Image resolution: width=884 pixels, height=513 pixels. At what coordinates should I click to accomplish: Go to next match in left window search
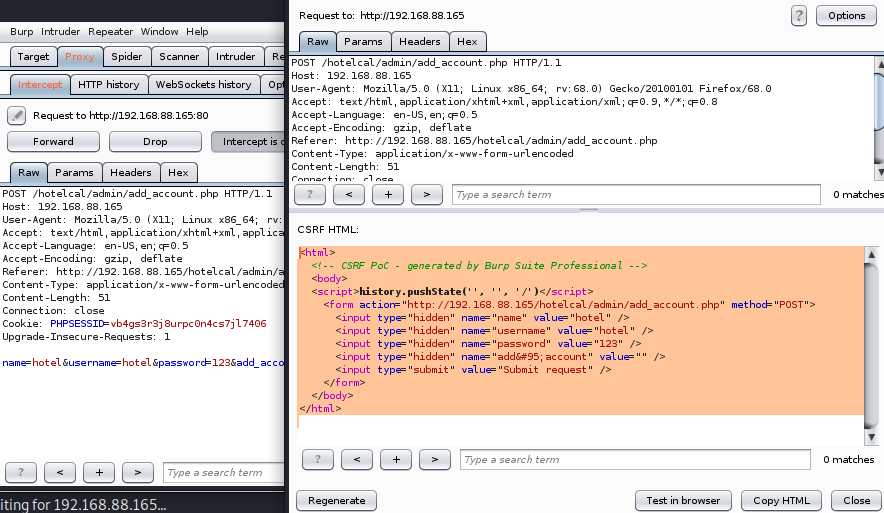pos(138,472)
